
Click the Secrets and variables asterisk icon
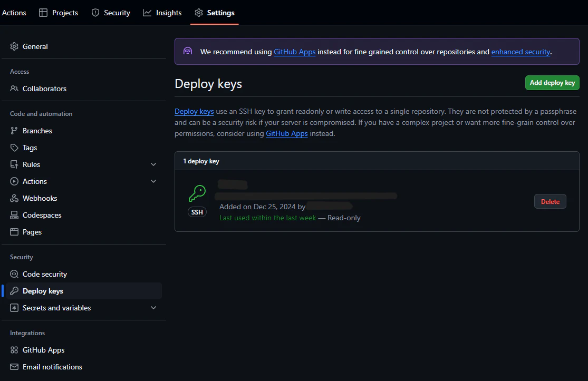click(14, 308)
